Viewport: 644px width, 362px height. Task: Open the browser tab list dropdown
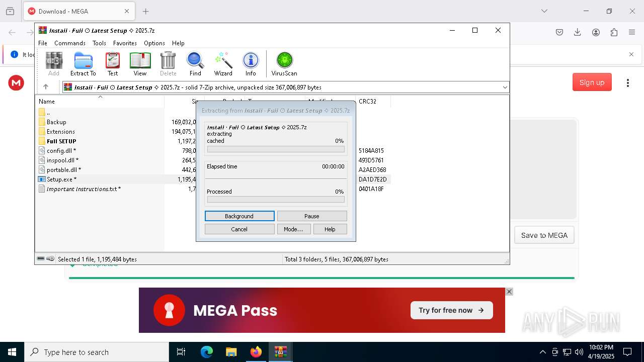point(544,11)
